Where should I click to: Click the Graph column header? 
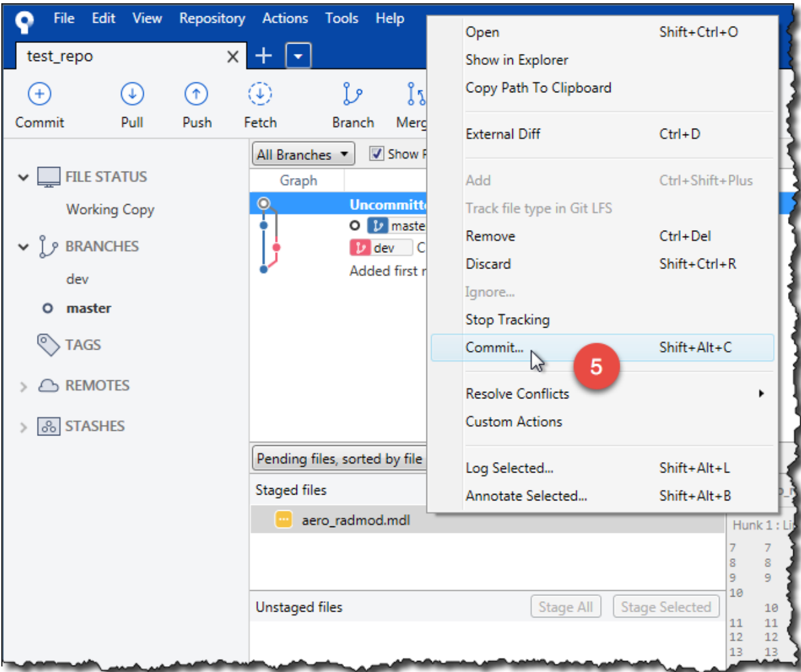[298, 181]
